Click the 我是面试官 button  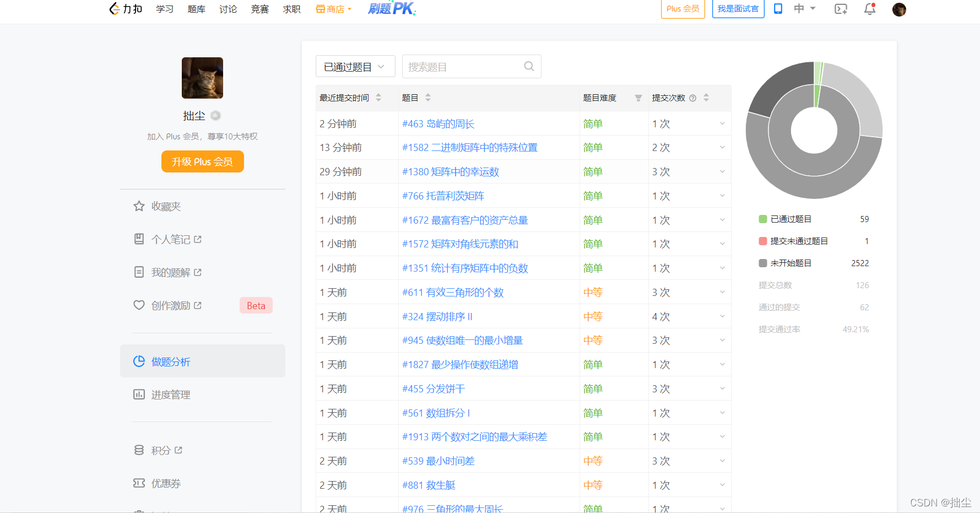738,9
